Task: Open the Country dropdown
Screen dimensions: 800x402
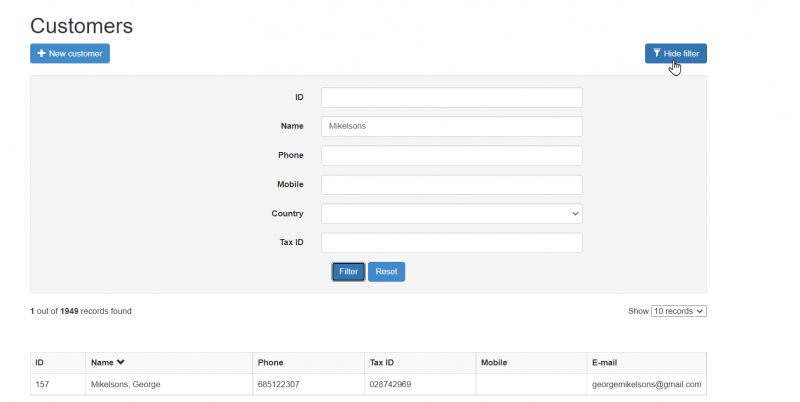Action: pyautogui.click(x=451, y=213)
